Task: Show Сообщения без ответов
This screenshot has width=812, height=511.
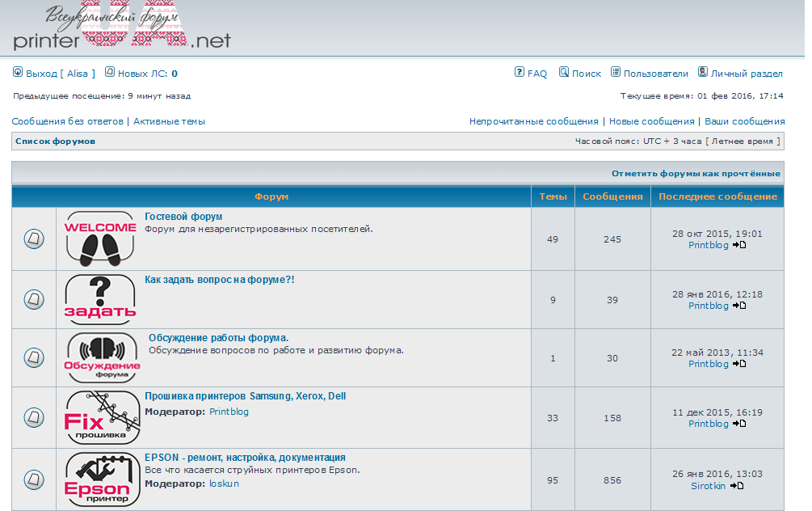Action: tap(67, 121)
